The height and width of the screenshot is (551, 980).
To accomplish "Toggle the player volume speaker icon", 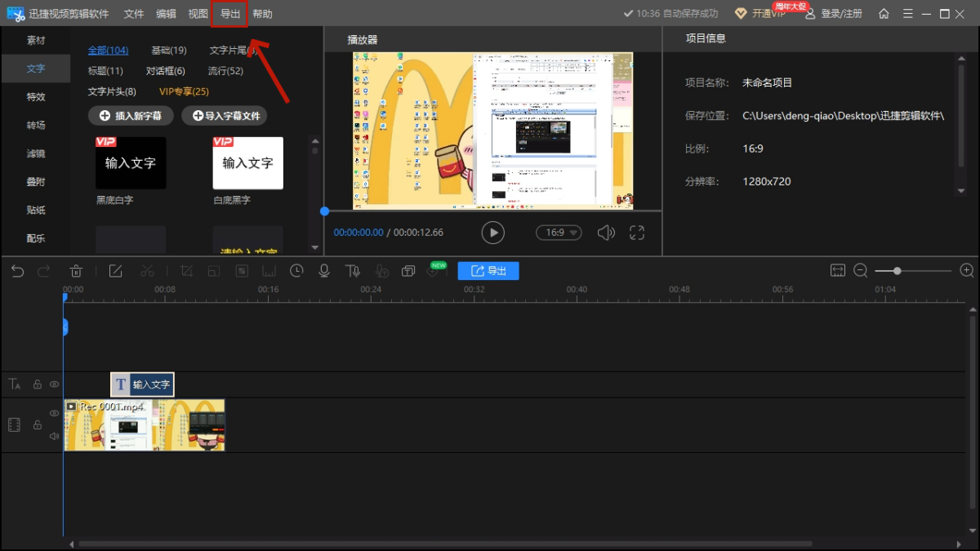I will 605,233.
